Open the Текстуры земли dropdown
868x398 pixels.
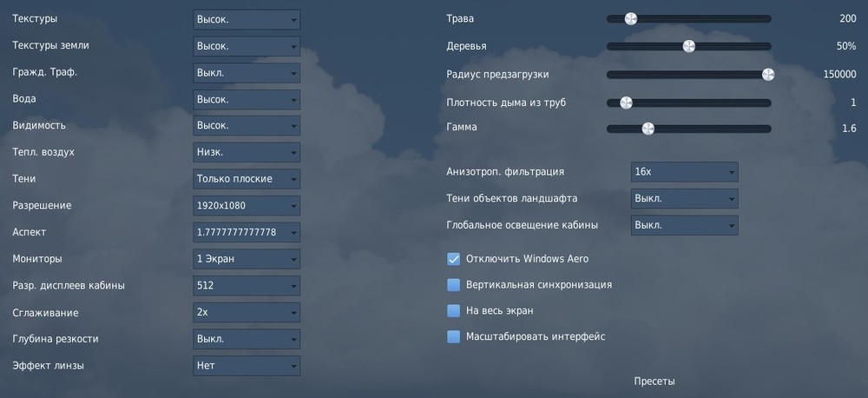click(247, 46)
